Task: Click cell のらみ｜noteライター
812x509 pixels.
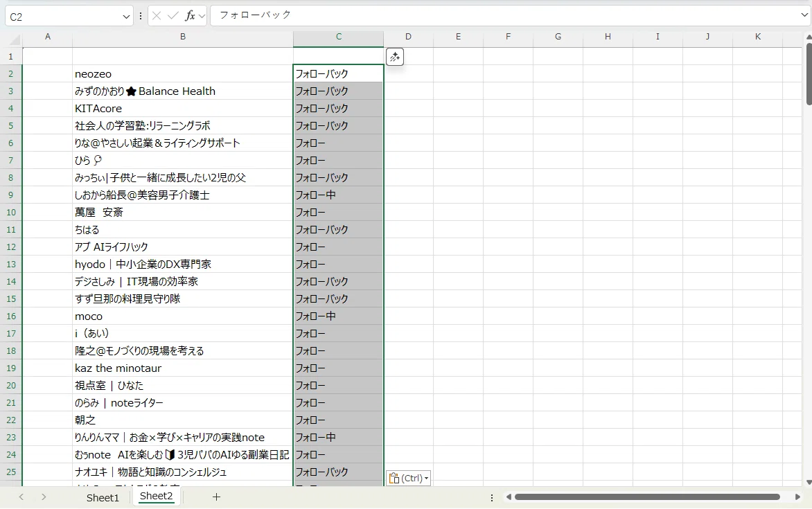Action: (x=183, y=403)
